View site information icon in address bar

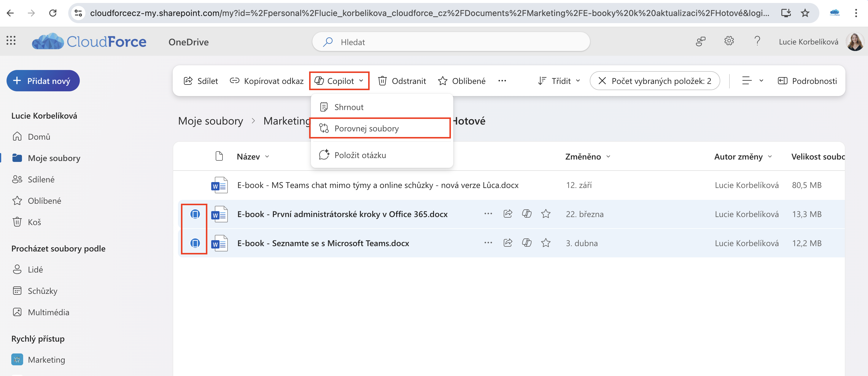coord(78,13)
